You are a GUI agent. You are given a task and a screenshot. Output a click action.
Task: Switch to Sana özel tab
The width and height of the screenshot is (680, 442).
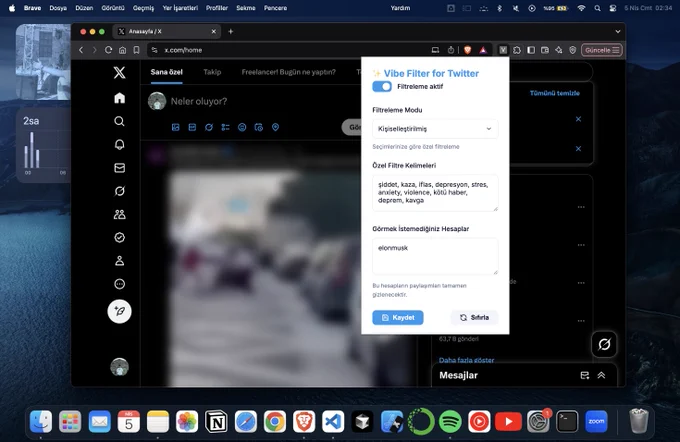coord(167,72)
